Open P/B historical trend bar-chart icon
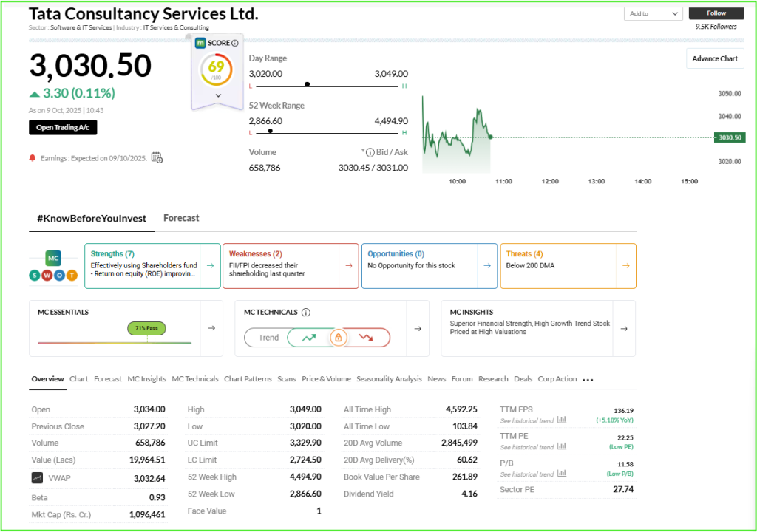Viewport: 757px width, 532px height. pyautogui.click(x=562, y=474)
